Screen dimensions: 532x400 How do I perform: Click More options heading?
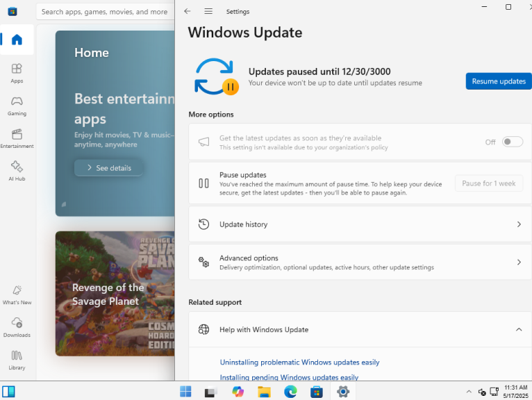[211, 115]
